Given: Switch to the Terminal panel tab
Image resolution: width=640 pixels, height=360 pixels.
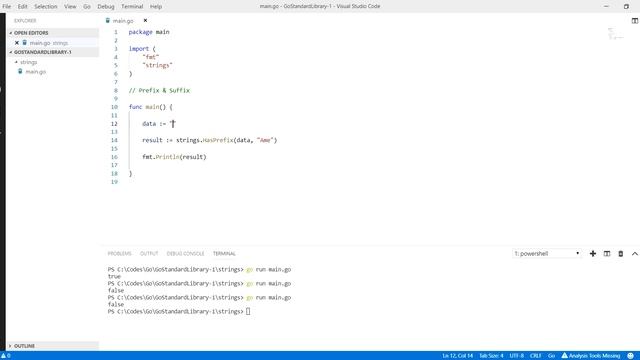Looking at the screenshot, I should click(x=224, y=253).
